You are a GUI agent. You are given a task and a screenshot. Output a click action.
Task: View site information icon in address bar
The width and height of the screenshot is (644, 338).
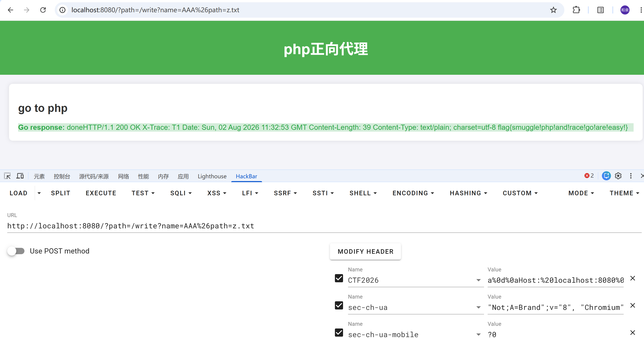[x=62, y=10]
